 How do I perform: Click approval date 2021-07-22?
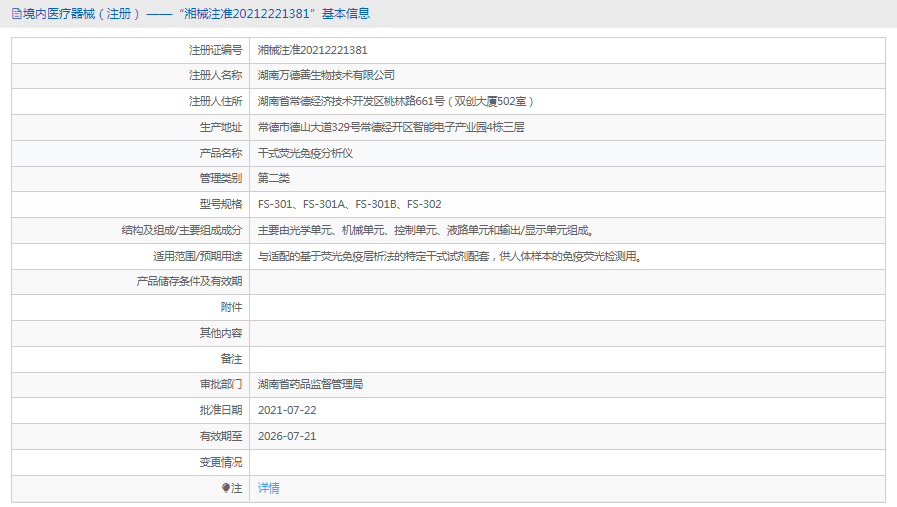[287, 410]
